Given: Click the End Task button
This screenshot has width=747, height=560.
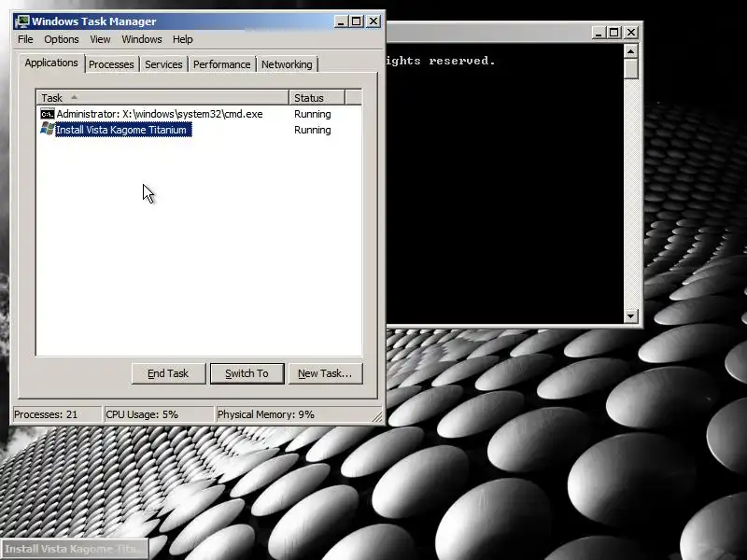Looking at the screenshot, I should point(169,373).
